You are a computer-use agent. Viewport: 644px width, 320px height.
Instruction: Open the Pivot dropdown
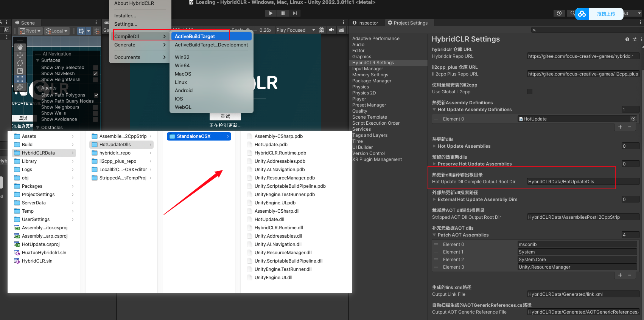tap(30, 31)
